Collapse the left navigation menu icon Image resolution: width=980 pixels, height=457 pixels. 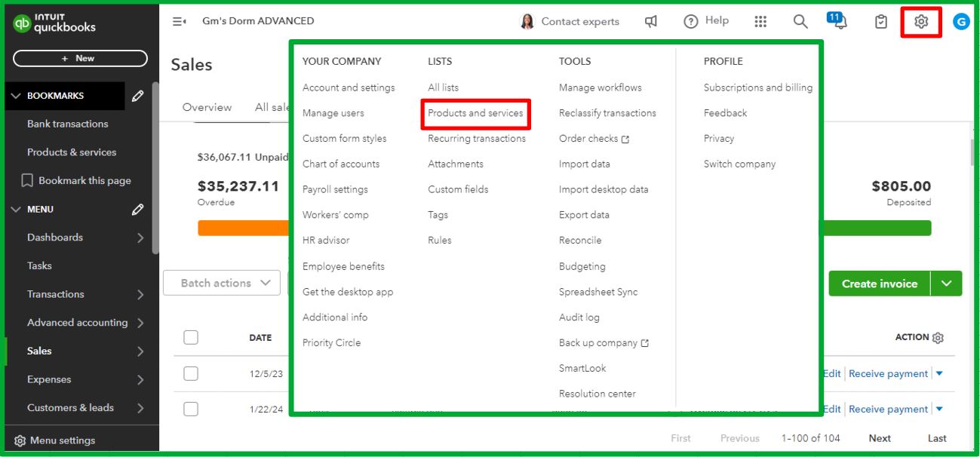(180, 22)
